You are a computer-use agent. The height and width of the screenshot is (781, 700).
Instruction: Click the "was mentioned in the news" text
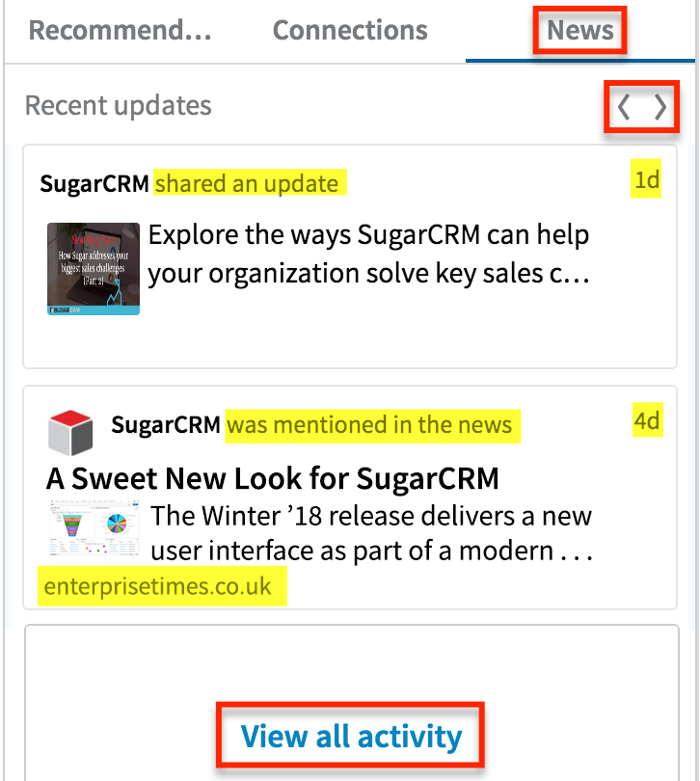pos(369,425)
